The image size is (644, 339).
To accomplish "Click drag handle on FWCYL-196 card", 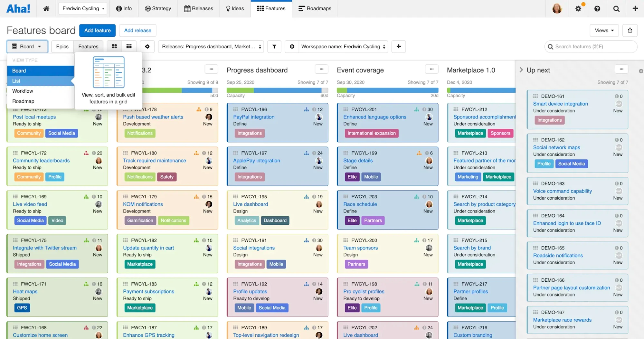I will [x=236, y=109].
